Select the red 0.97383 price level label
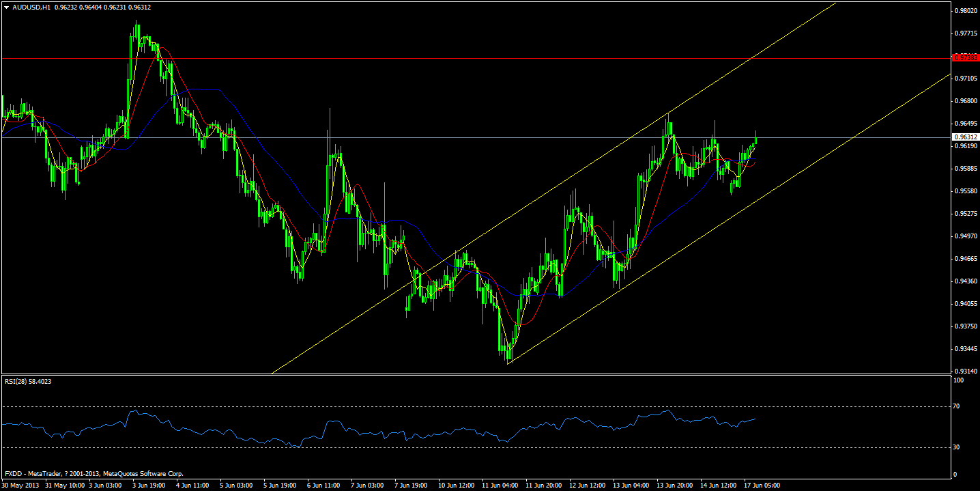This screenshot has height=491, width=980. tap(965, 58)
